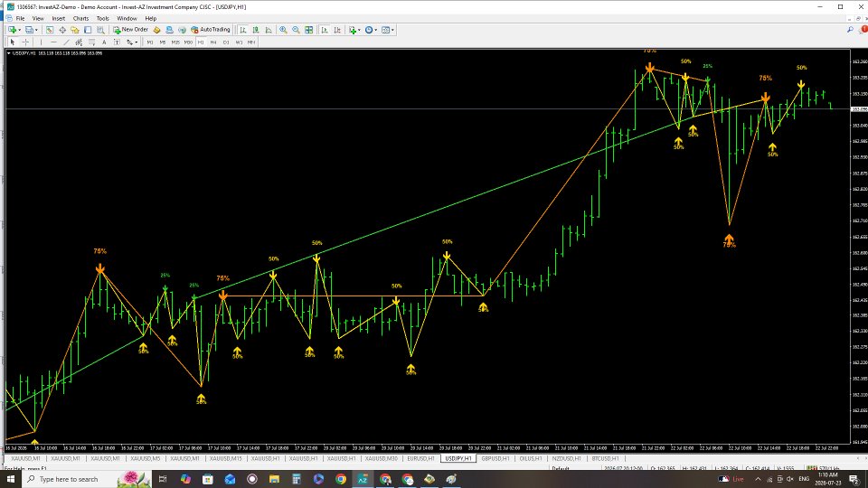Select the text tool A
Screen dimensions: 868x488
(x=104, y=42)
